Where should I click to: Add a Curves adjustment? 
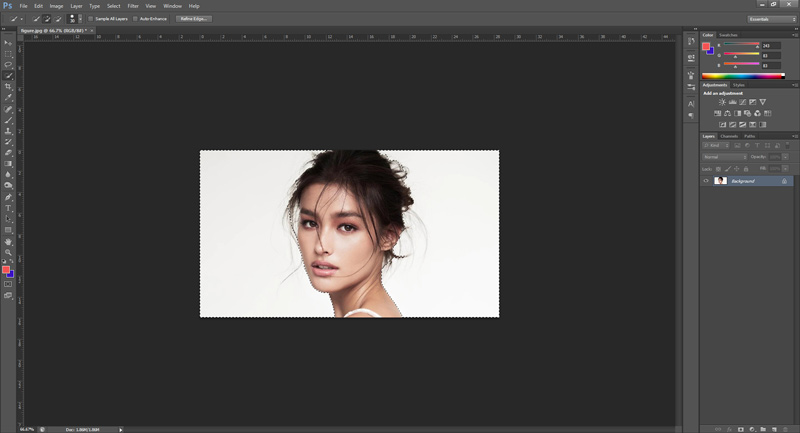pos(742,102)
